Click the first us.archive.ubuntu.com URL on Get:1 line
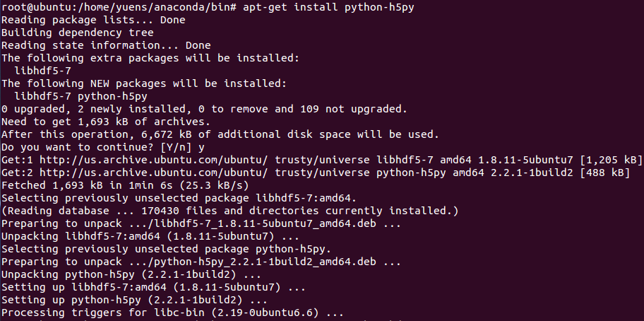 coord(154,160)
